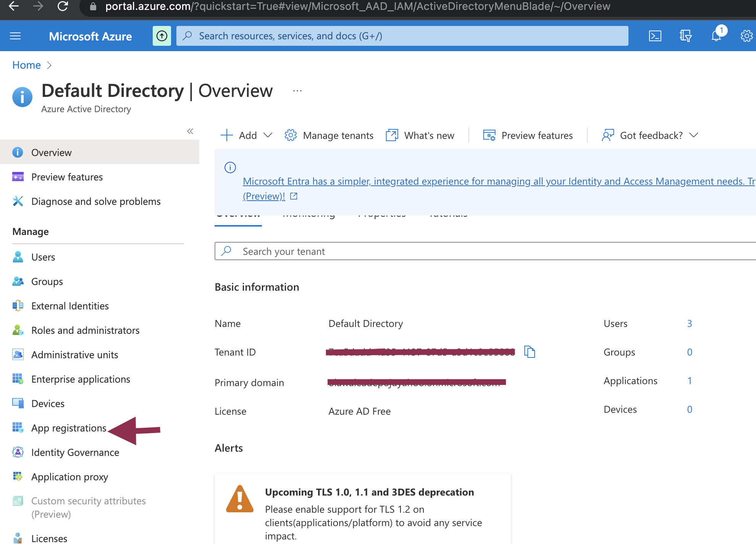The image size is (756, 544).
Task: Open Enterprise applications in sidebar
Action: click(80, 379)
